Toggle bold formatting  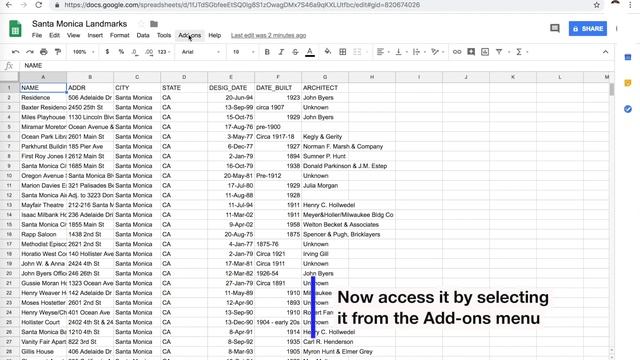point(267,52)
